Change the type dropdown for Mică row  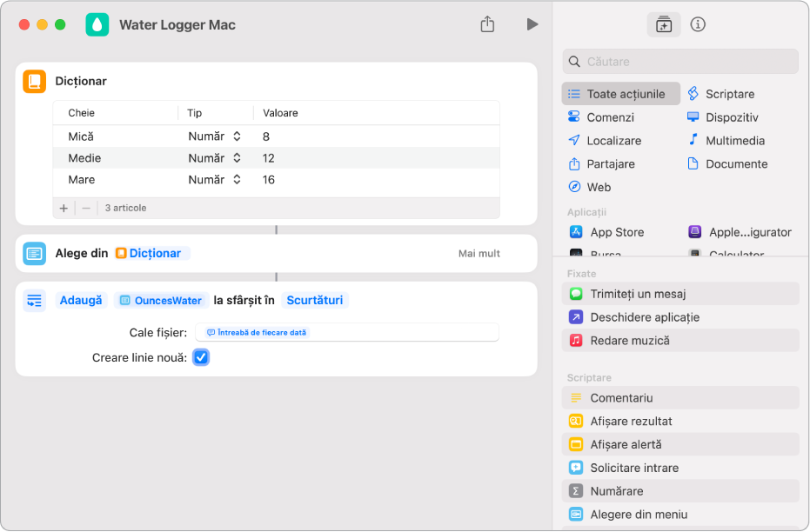click(x=214, y=136)
